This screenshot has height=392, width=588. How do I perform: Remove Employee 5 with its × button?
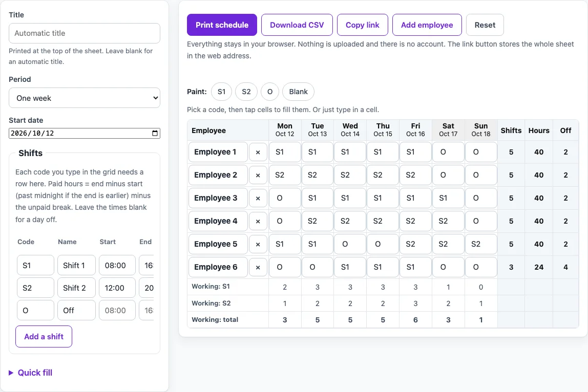coord(258,244)
